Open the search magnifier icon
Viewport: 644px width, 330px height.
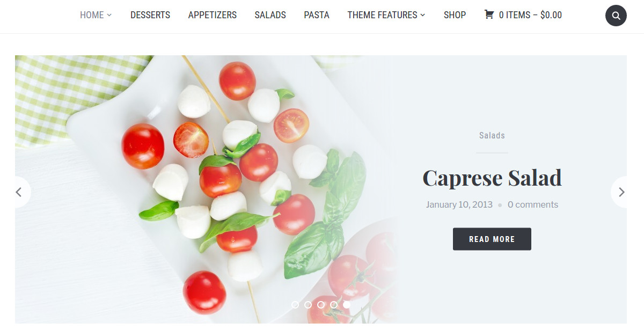[616, 16]
